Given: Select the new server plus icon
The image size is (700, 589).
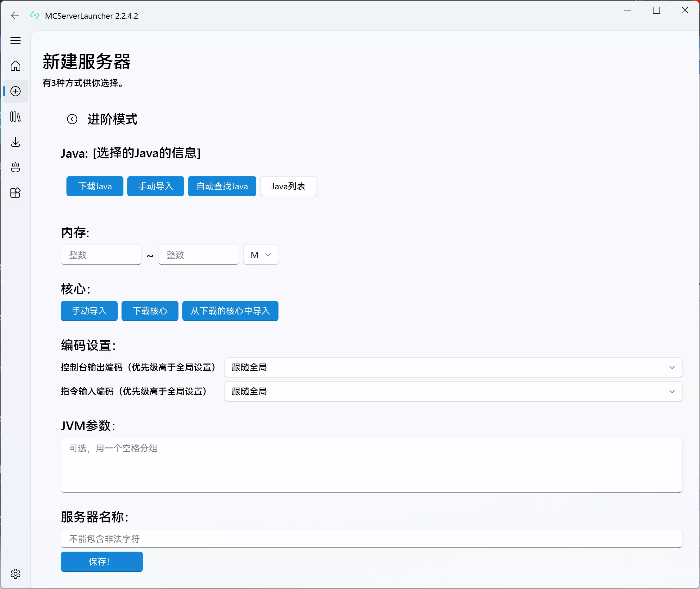Looking at the screenshot, I should point(15,91).
